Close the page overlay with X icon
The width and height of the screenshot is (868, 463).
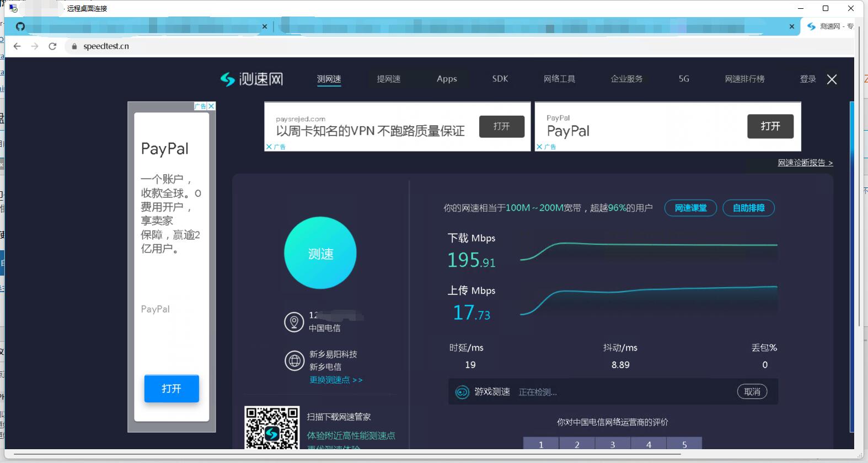(x=832, y=79)
